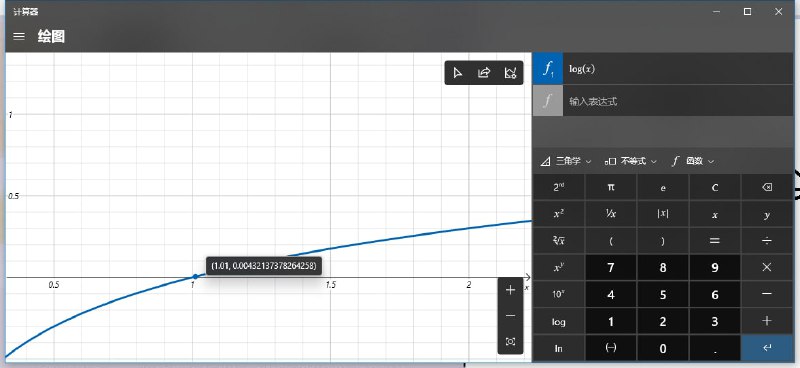Image resolution: width=800 pixels, height=368 pixels.
Task: Zoom in the graph with plus
Action: click(x=510, y=290)
